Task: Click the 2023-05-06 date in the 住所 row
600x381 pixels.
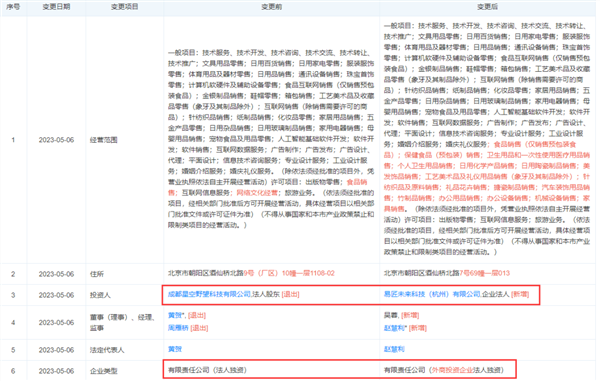Action: (x=56, y=274)
